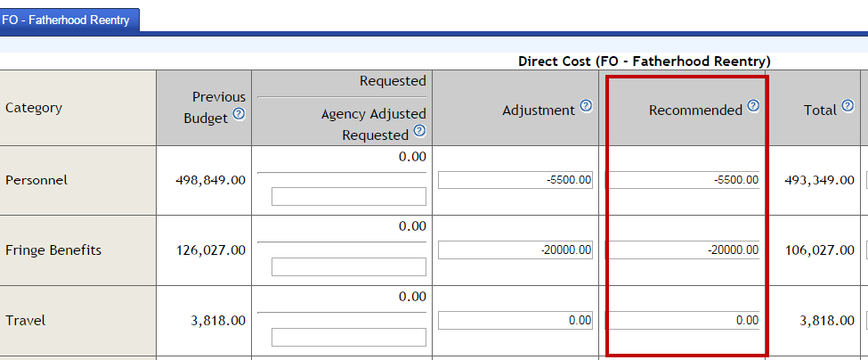
Task: Click the Travel Adjustment field
Action: (515, 320)
